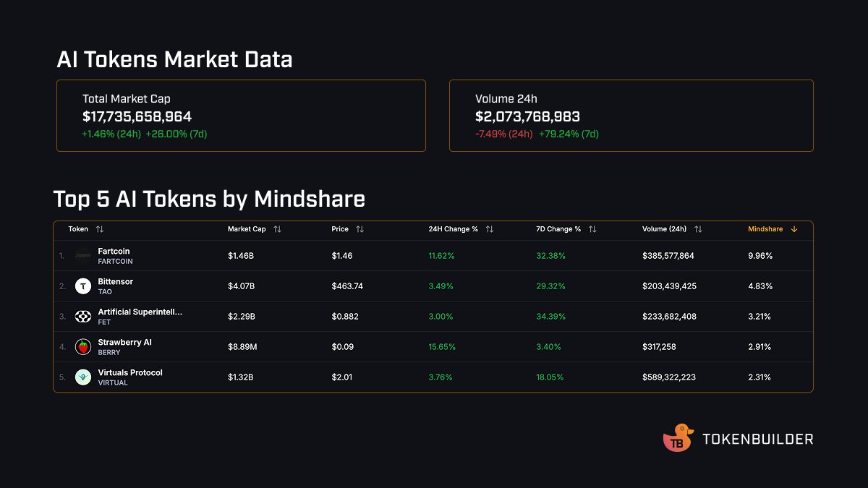Sort by 24H Change % arrows
868x488 pixels.
coord(489,229)
